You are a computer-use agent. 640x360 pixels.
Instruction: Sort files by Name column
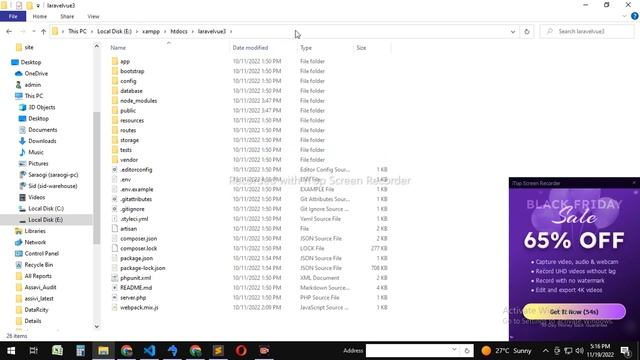[118, 48]
